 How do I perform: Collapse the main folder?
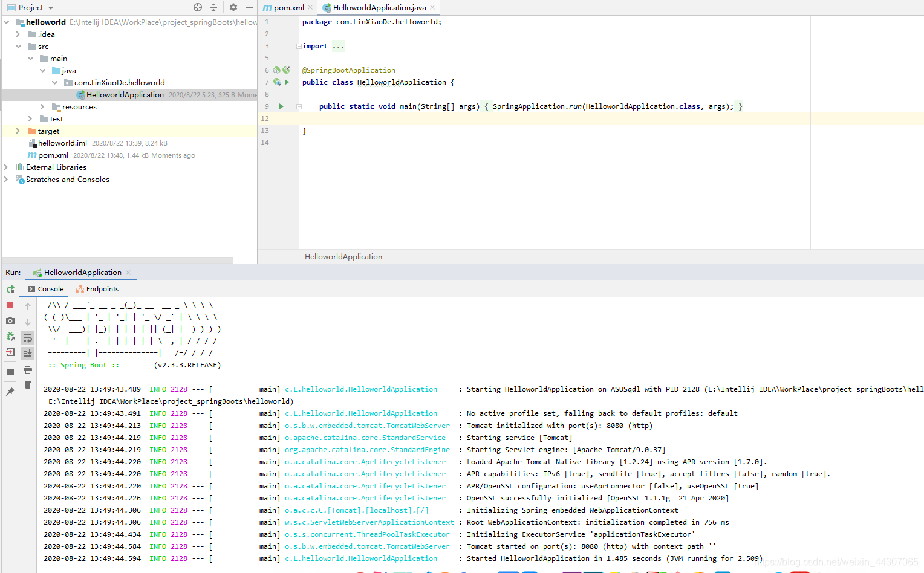pyautogui.click(x=31, y=58)
